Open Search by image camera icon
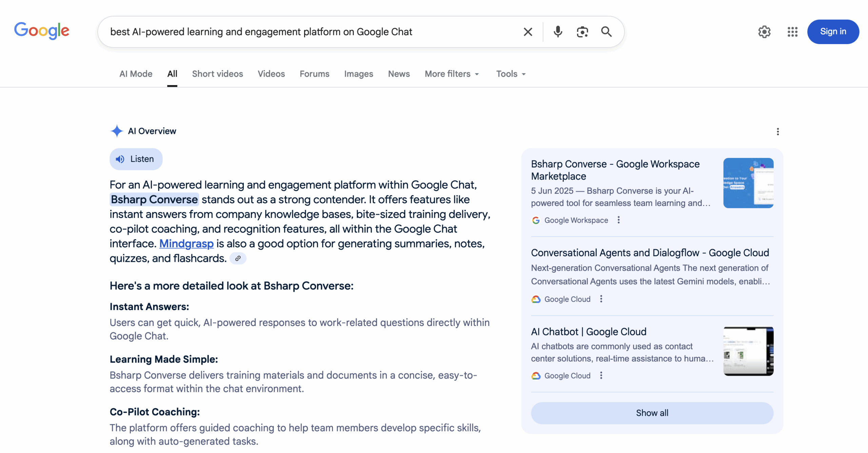Screen dimensions: 868x453 (582, 32)
